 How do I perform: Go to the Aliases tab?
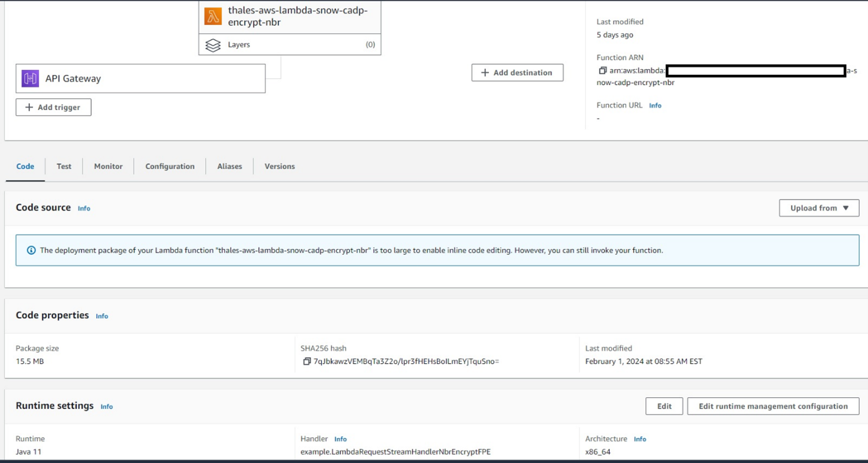229,166
